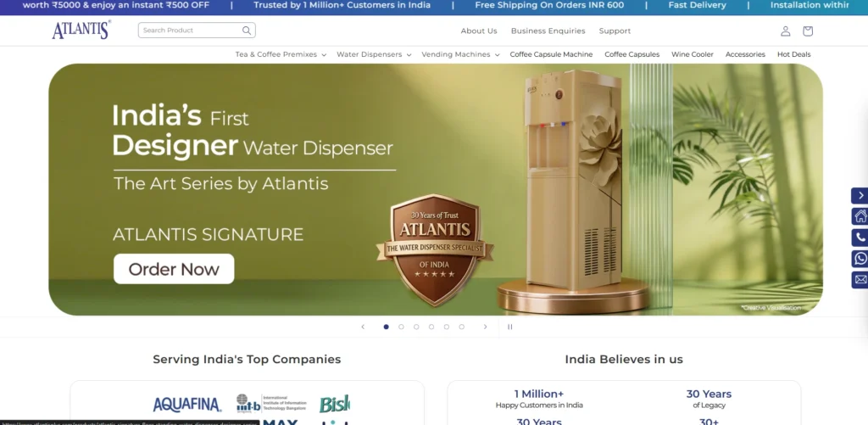Click the Order Now banner button
Viewport: 868px width, 425px height.
point(174,269)
